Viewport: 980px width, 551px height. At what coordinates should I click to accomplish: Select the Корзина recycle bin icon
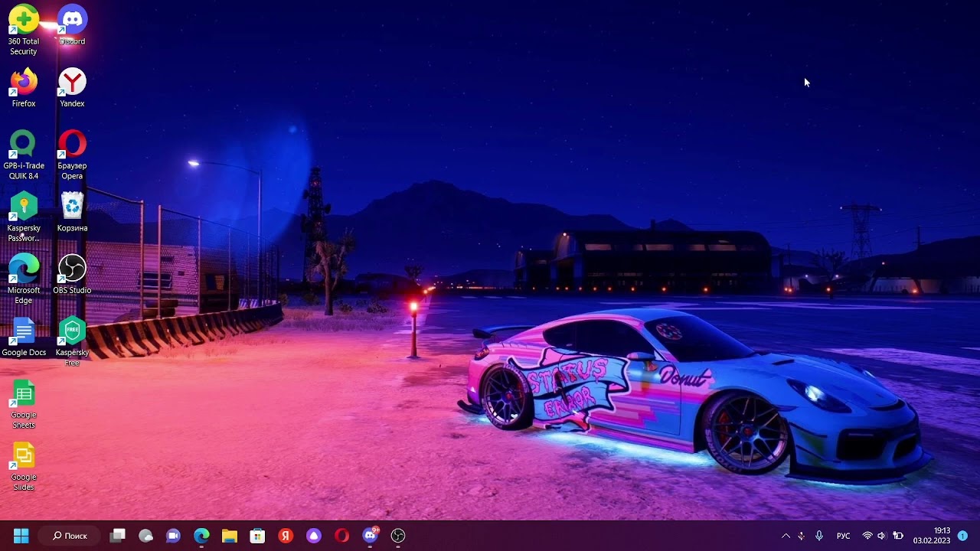tap(72, 212)
